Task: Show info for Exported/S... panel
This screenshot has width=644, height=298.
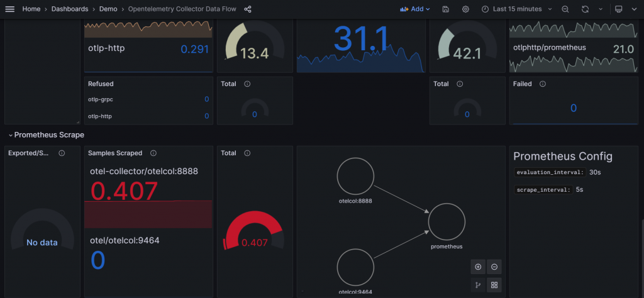Action: click(x=62, y=153)
